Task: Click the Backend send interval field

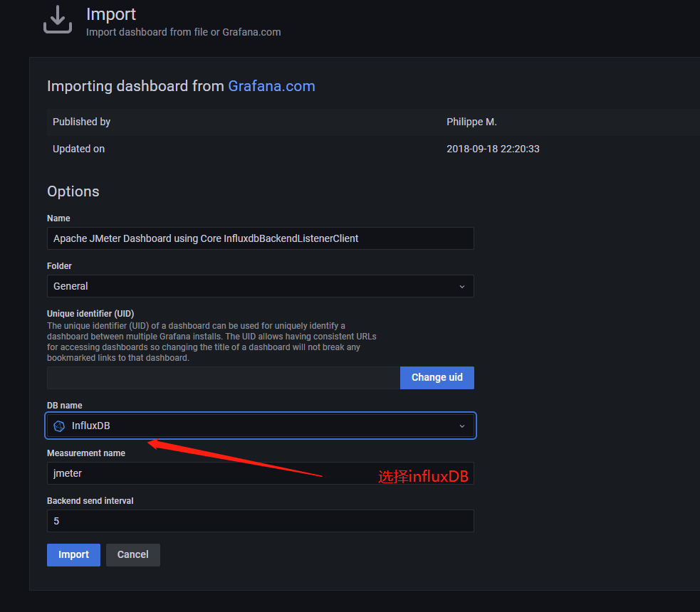Action: point(260,521)
